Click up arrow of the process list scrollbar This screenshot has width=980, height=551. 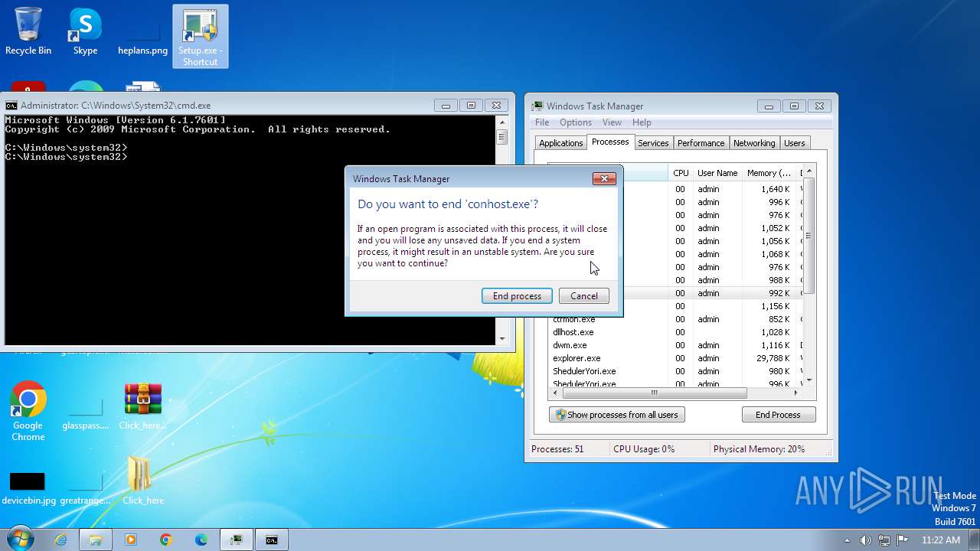[x=808, y=169]
